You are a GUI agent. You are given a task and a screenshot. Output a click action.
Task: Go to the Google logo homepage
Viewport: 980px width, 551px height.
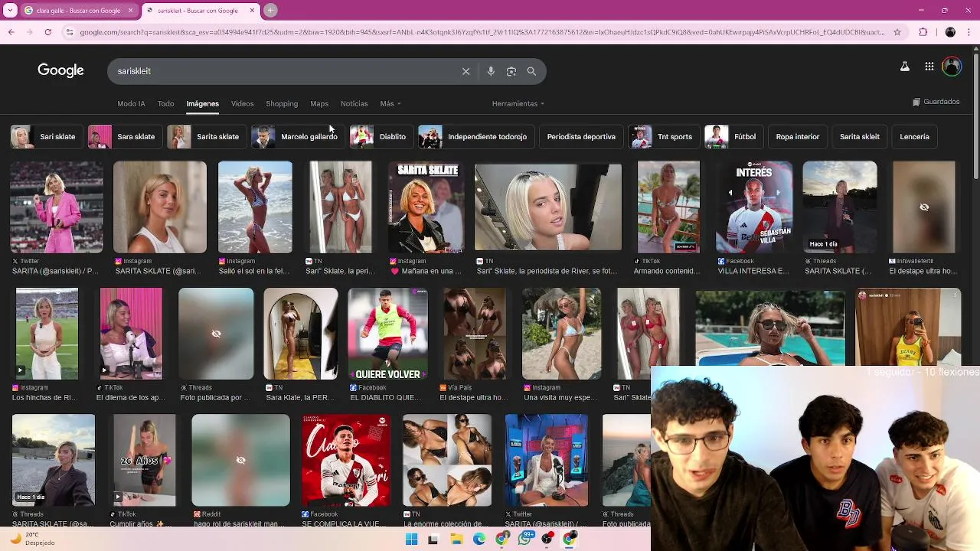60,70
